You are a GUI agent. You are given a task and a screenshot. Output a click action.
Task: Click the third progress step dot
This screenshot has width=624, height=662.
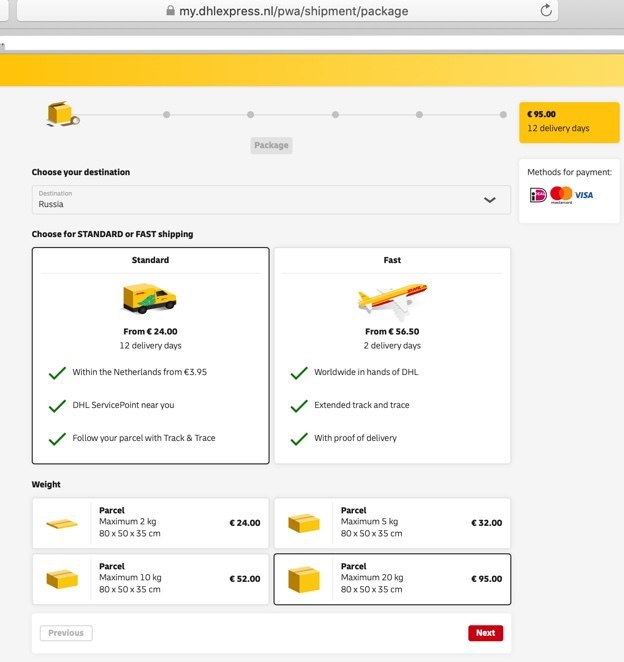tap(250, 114)
